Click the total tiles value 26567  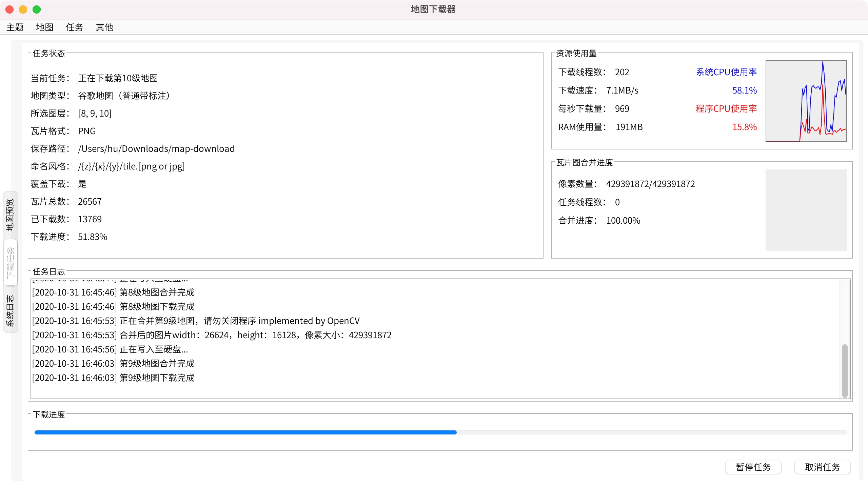[90, 201]
